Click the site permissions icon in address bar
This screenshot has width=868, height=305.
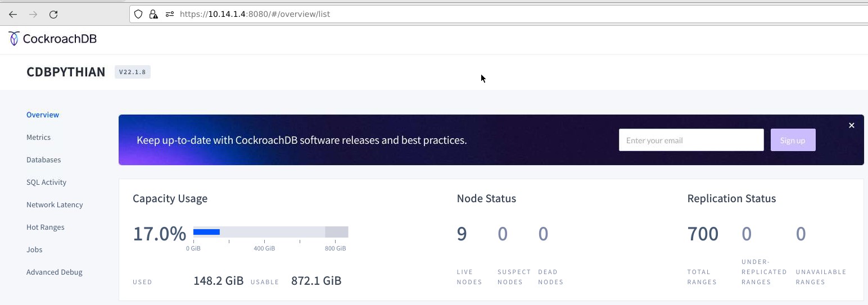[169, 14]
